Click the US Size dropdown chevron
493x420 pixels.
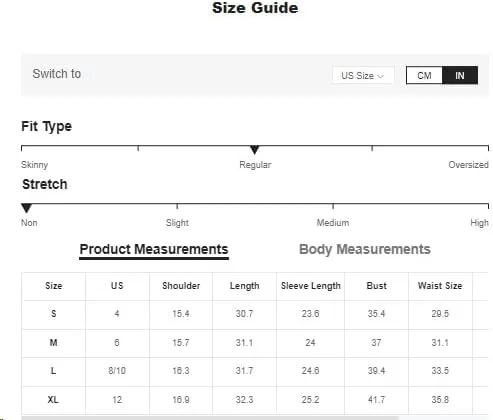[x=381, y=76]
